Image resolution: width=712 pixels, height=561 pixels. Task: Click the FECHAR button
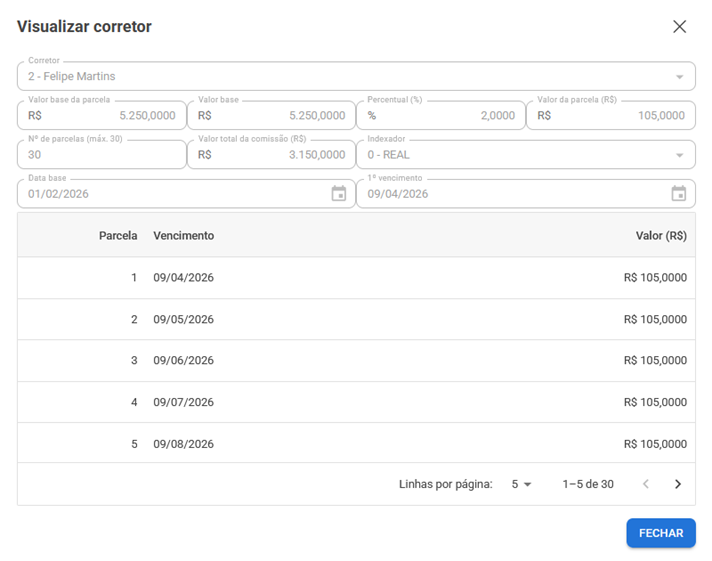click(x=661, y=533)
